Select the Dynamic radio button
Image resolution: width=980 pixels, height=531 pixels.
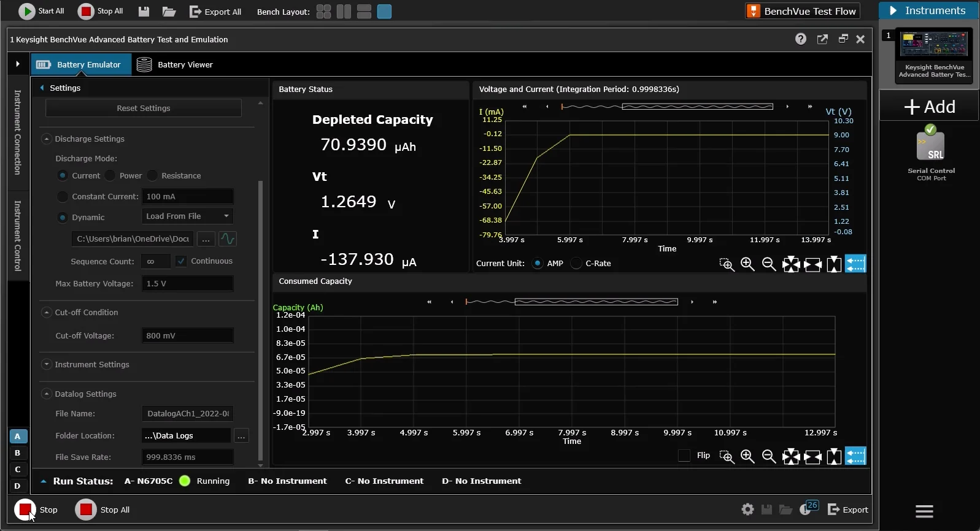(x=63, y=217)
